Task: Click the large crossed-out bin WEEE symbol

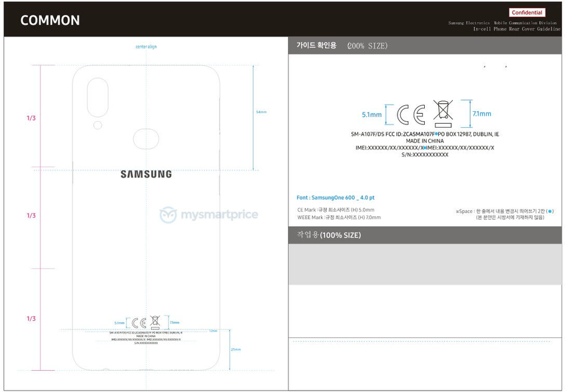Action: [x=443, y=114]
